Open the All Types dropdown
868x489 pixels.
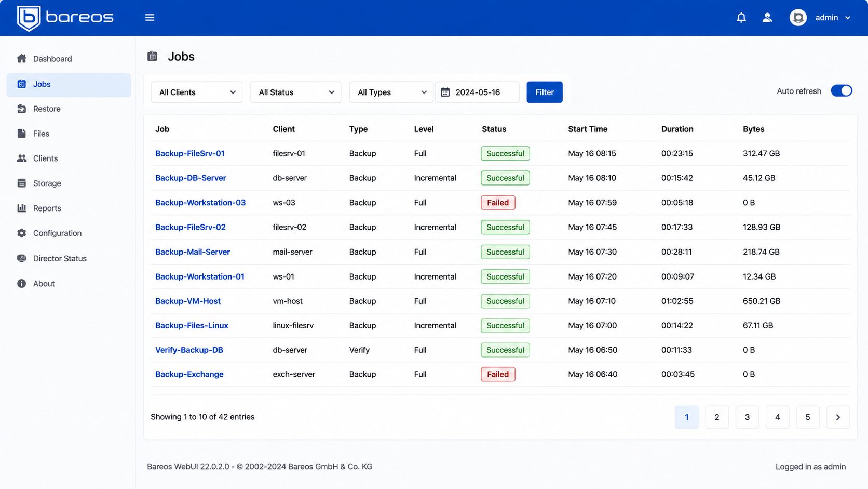(x=391, y=92)
